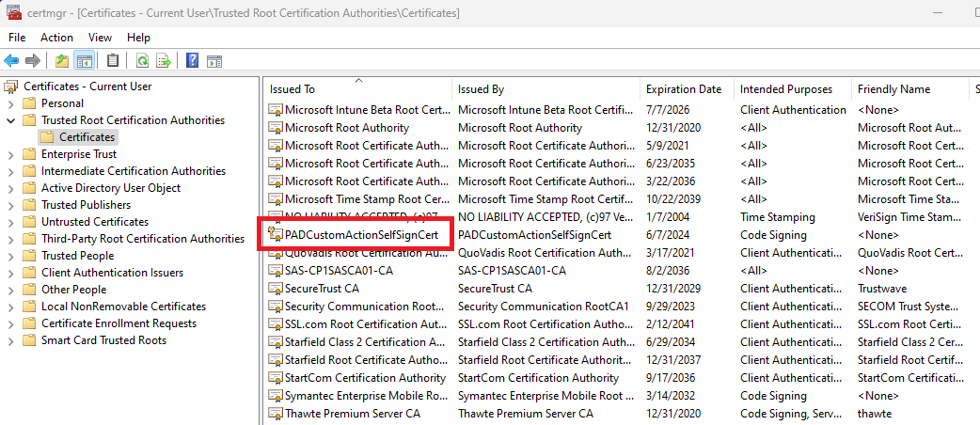Image resolution: width=980 pixels, height=425 pixels.
Task: Click the thawte friendly name cell
Action: pos(875,414)
